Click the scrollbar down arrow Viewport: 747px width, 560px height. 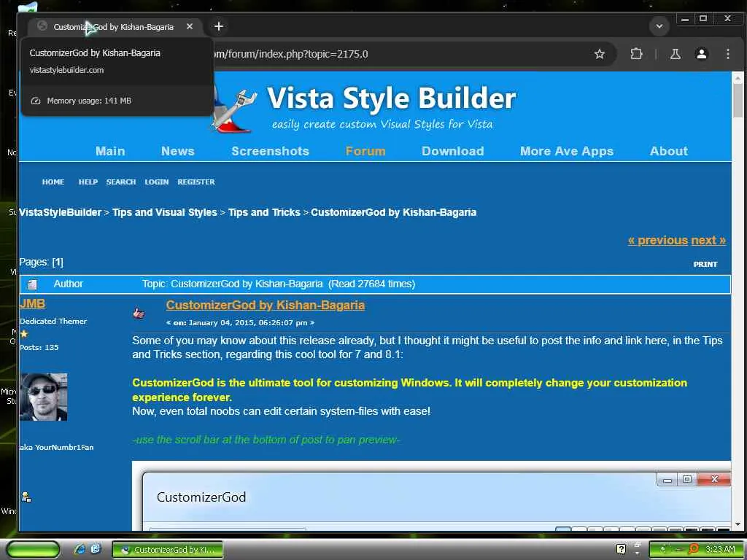[738, 524]
